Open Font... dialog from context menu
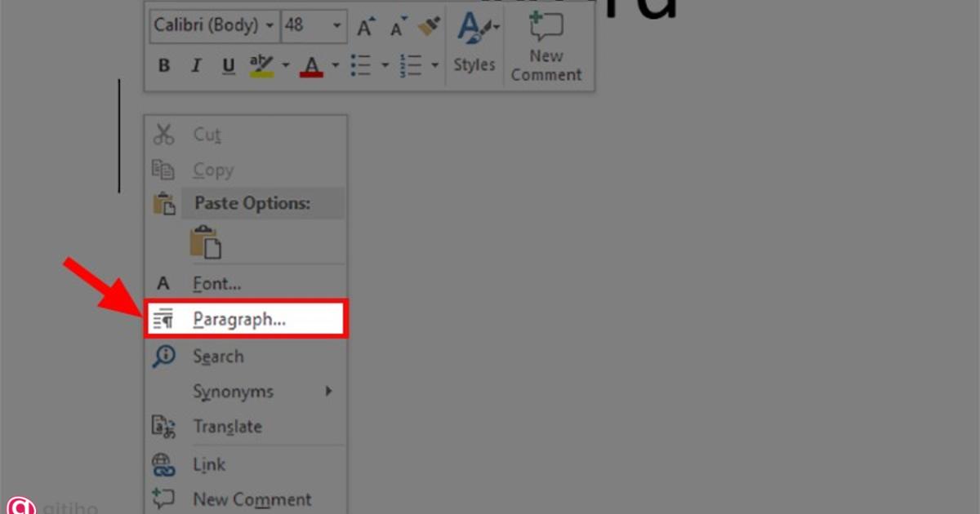The image size is (980, 514). point(246,284)
